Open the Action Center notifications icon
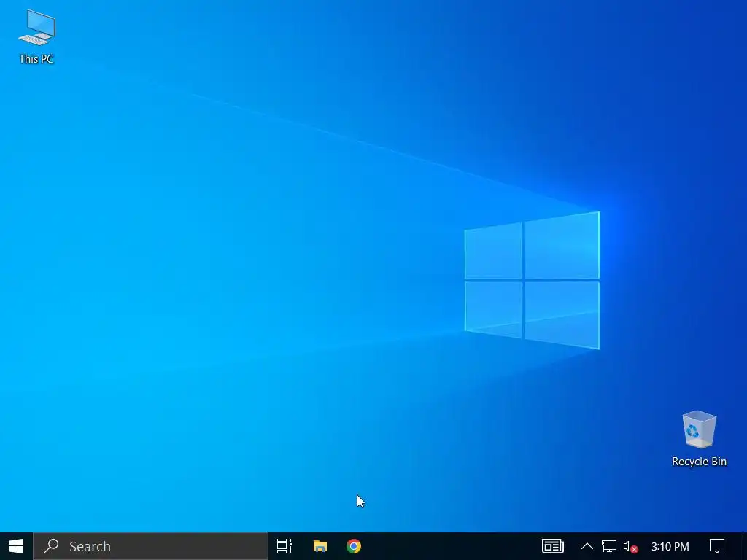The image size is (747, 560). tap(717, 546)
